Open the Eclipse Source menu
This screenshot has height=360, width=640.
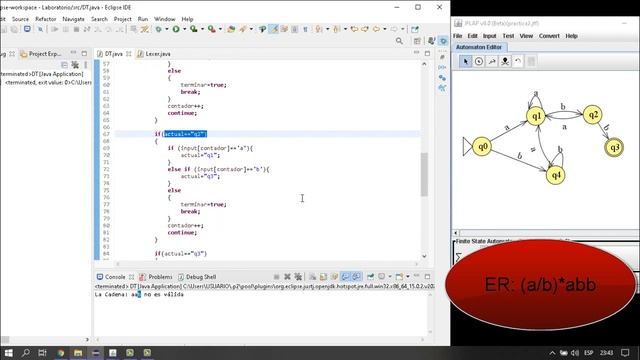point(20,19)
